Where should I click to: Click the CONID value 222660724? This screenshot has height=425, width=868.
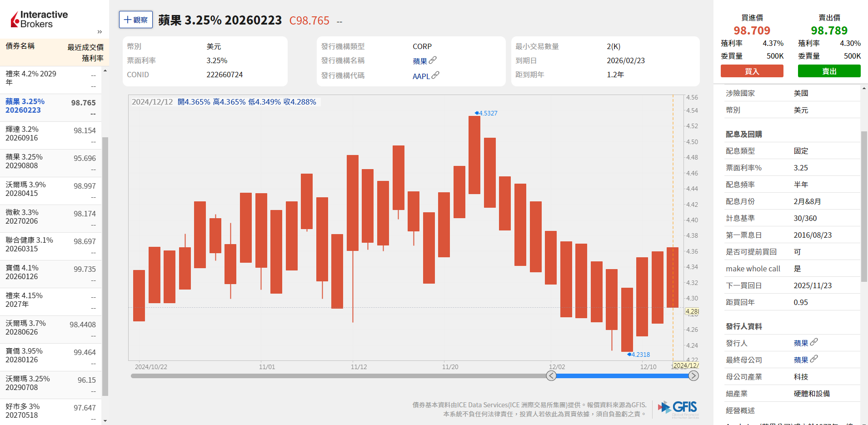224,75
